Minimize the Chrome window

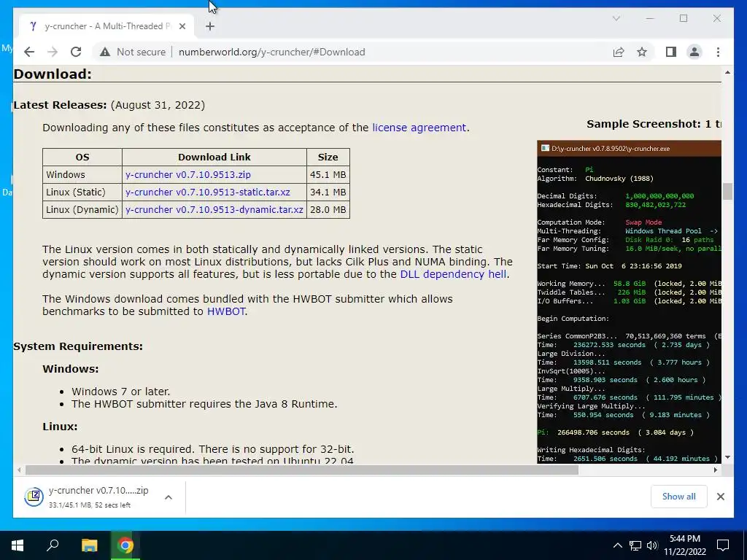[650, 18]
